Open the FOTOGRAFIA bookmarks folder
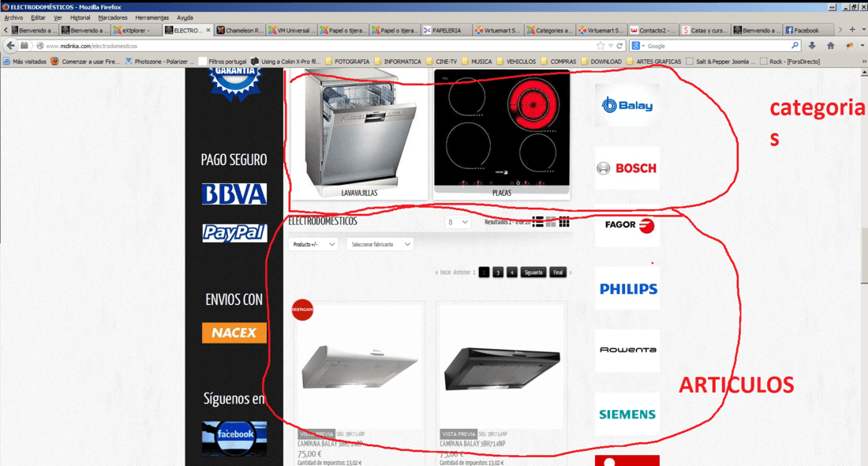This screenshot has height=466, width=868. coord(347,62)
